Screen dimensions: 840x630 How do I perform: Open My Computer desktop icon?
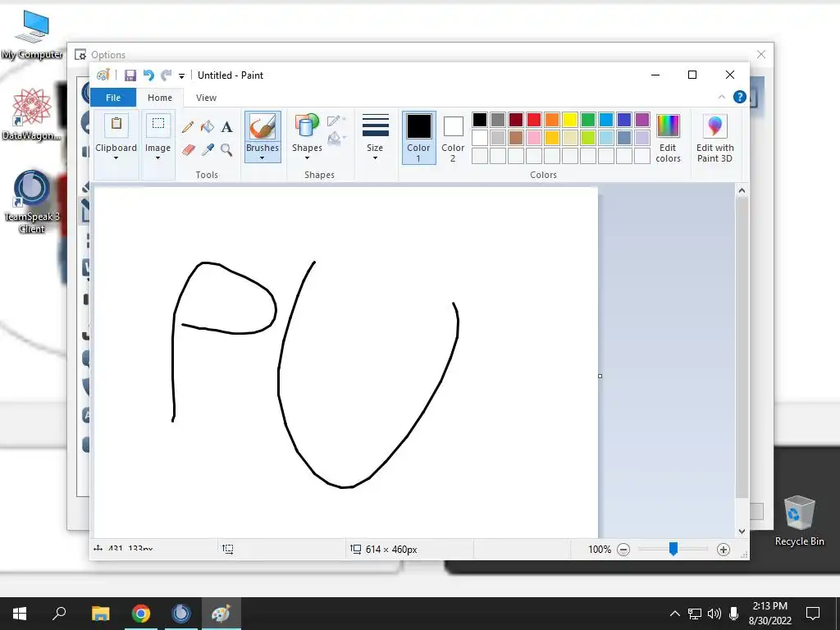click(x=32, y=34)
